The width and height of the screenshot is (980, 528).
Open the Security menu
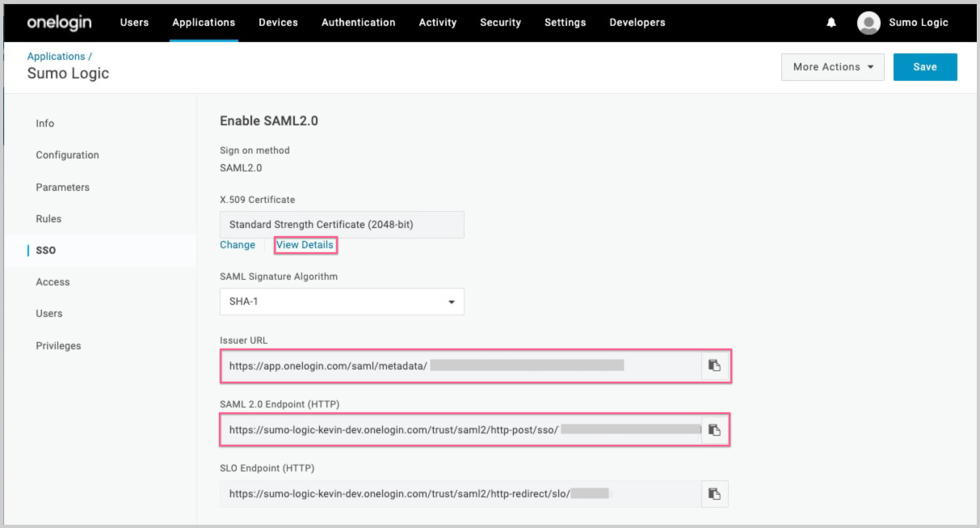click(500, 23)
